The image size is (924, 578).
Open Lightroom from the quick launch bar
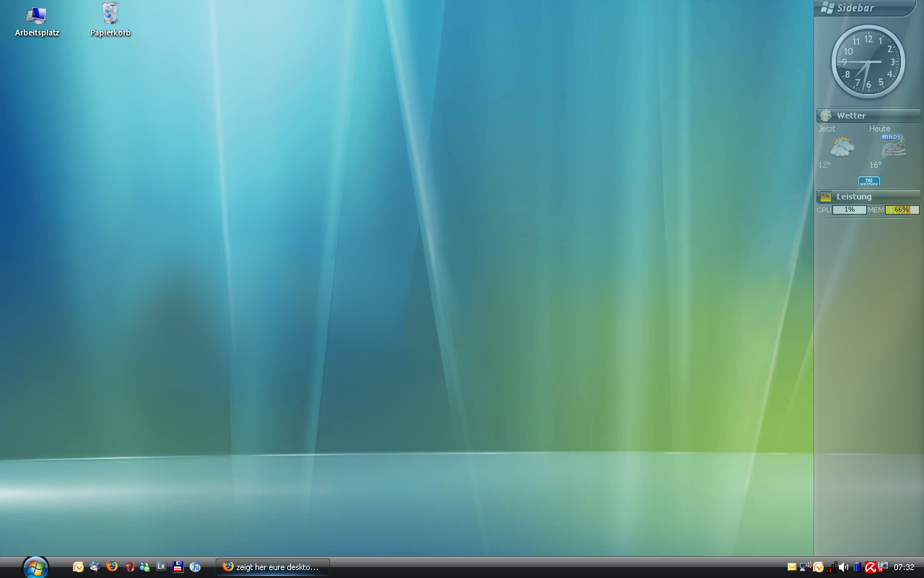[x=161, y=567]
